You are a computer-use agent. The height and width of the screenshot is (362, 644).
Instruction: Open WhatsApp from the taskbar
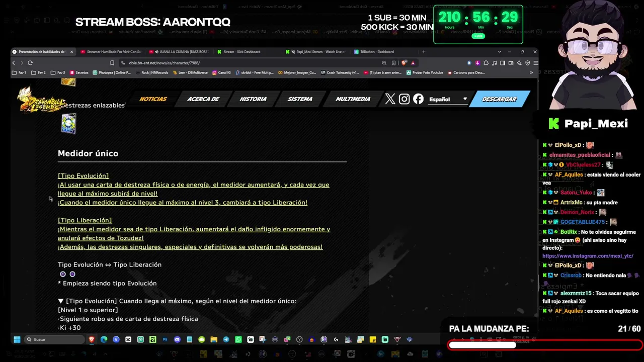pos(238,339)
